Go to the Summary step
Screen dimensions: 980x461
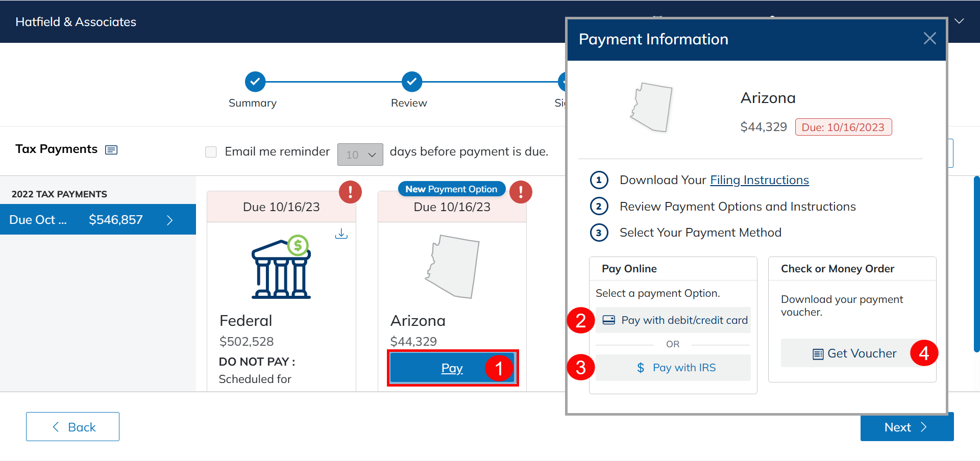tap(255, 82)
